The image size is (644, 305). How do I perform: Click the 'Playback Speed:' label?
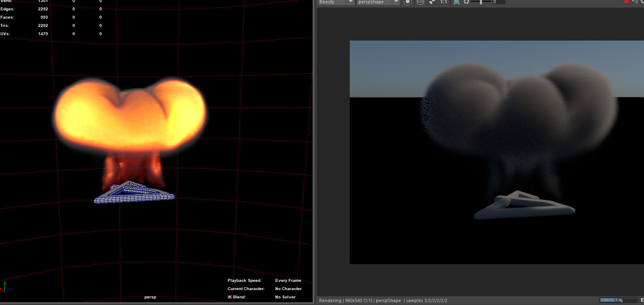click(245, 281)
